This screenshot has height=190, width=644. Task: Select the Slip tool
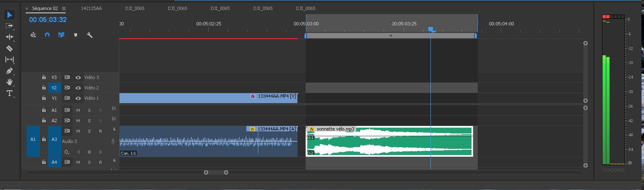[10, 59]
